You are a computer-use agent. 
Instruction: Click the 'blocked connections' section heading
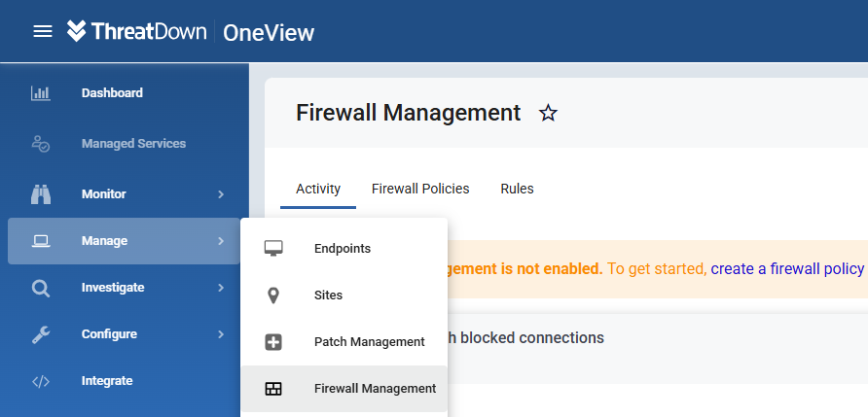pyautogui.click(x=531, y=337)
